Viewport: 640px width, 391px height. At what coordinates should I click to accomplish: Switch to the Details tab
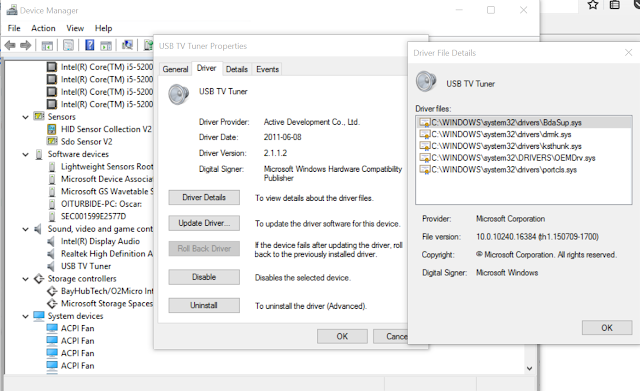pyautogui.click(x=237, y=69)
